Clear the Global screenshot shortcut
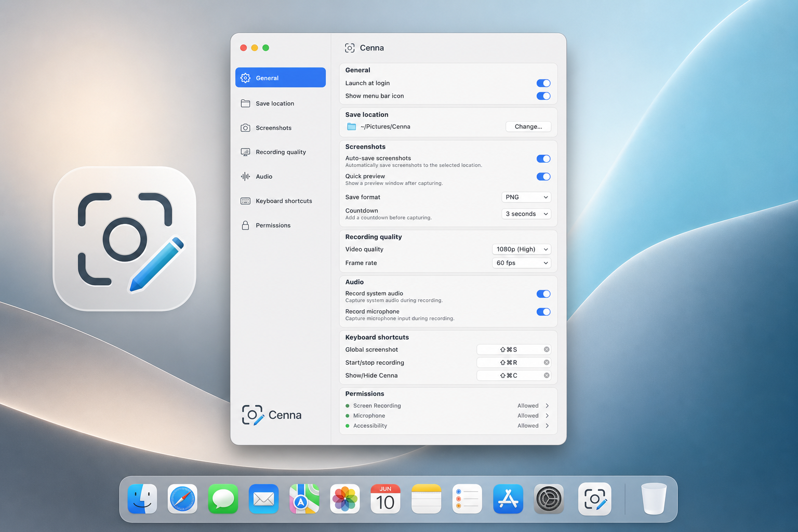The height and width of the screenshot is (532, 798). coord(547,350)
